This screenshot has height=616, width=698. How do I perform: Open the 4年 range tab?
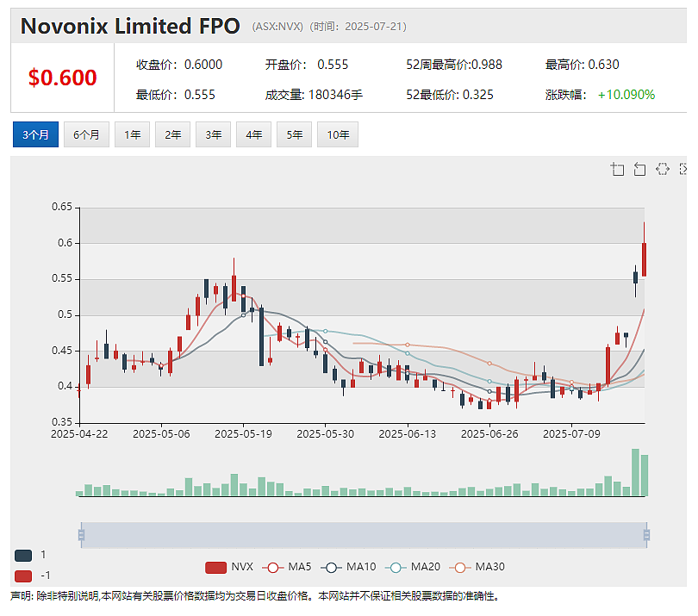(x=253, y=134)
